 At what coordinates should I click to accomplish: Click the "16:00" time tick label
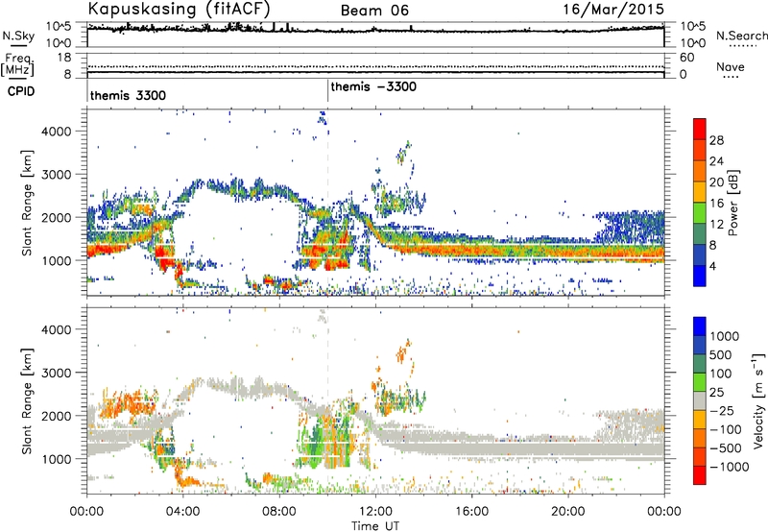tap(471, 512)
